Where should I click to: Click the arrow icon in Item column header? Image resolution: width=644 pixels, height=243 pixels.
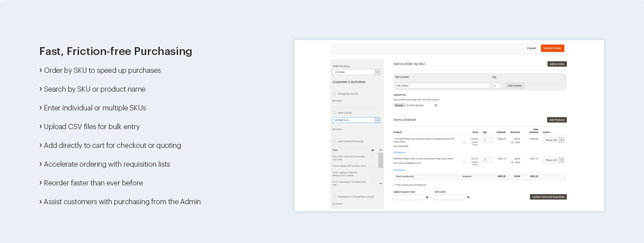[x=372, y=150]
